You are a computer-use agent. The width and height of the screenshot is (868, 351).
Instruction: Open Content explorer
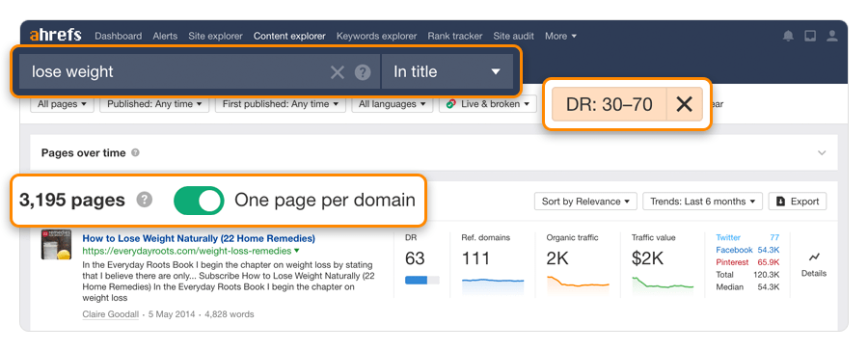click(289, 36)
